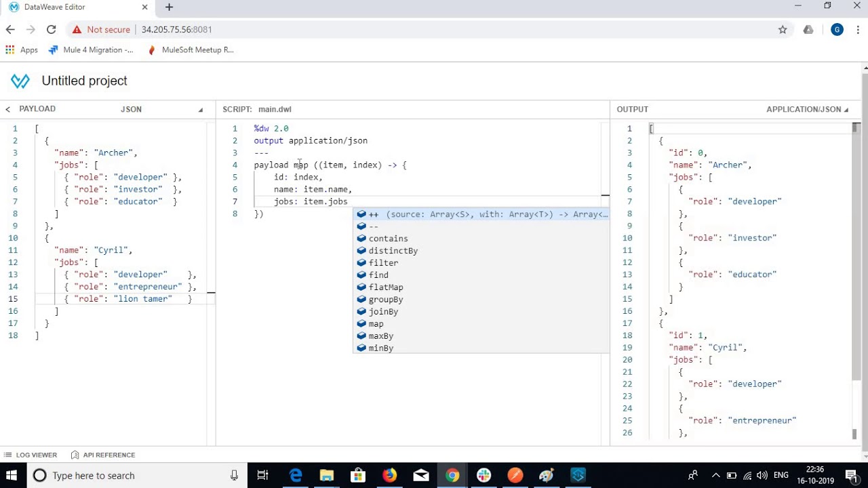Screen dimensions: 868x488
Task: Open the Mule 4 Migration bookmark
Action: click(92, 49)
